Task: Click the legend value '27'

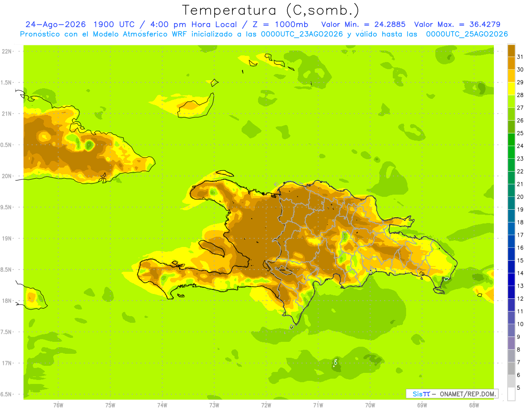Action: click(x=520, y=108)
